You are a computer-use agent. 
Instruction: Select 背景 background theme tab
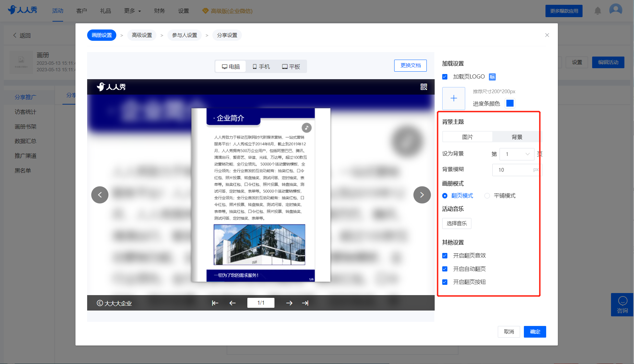[x=517, y=137]
